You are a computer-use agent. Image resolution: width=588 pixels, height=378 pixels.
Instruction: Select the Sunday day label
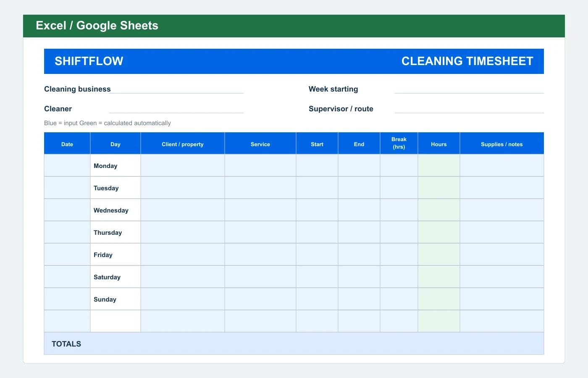pyautogui.click(x=105, y=299)
